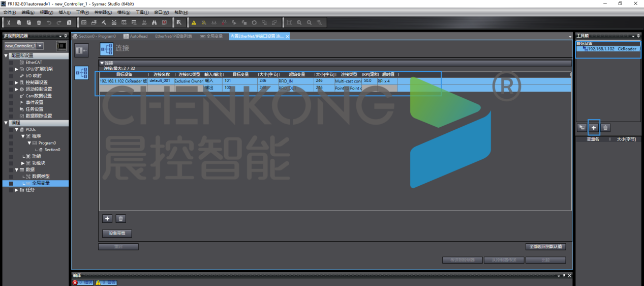Click the Zoom out magnifier toolbar icon

309,22
